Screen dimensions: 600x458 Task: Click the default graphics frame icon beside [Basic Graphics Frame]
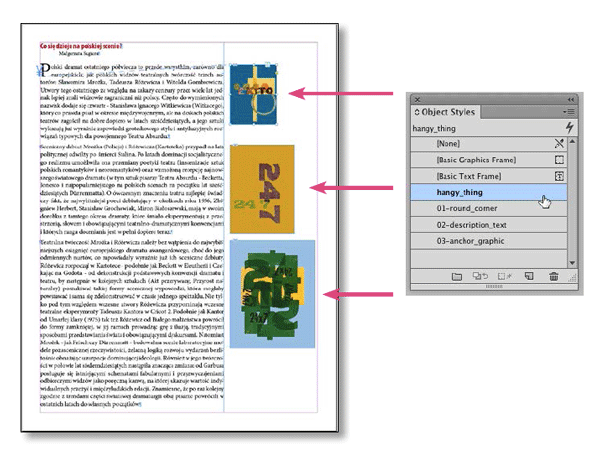559,160
